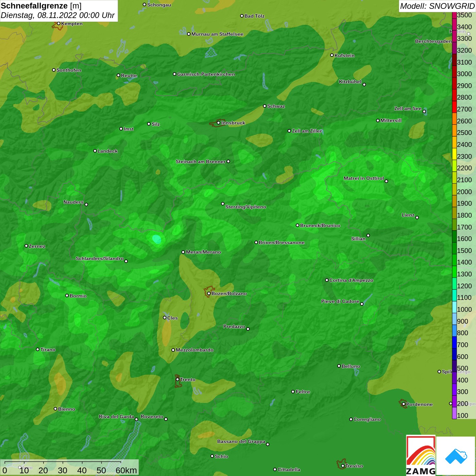This screenshot has height=476, width=476.
Task: Click the Trento city marker
Action: [177, 379]
